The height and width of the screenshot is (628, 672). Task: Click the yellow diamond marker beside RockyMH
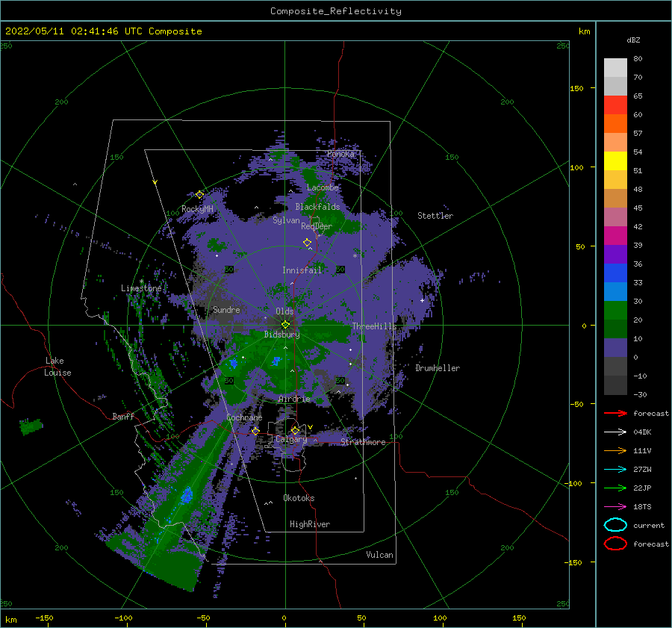click(199, 195)
